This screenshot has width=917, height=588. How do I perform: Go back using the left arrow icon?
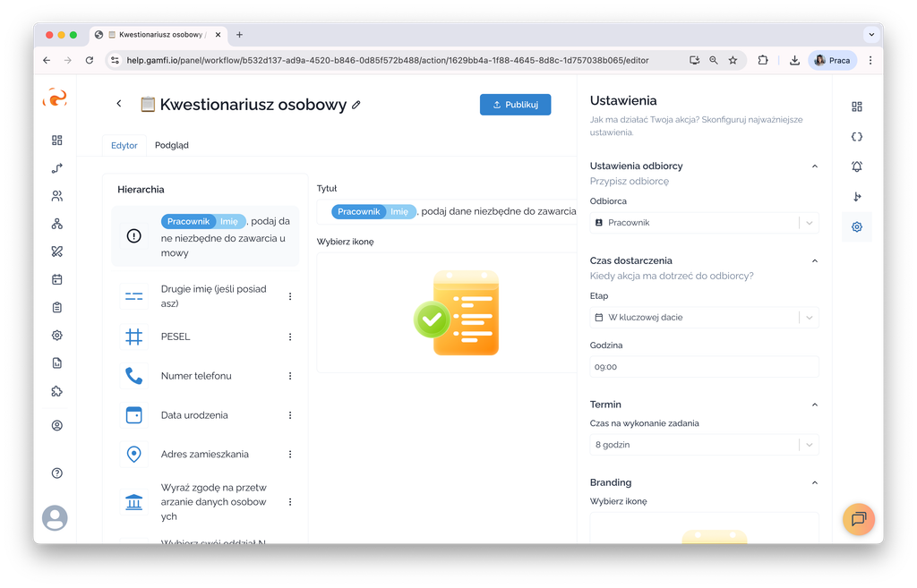click(x=119, y=104)
